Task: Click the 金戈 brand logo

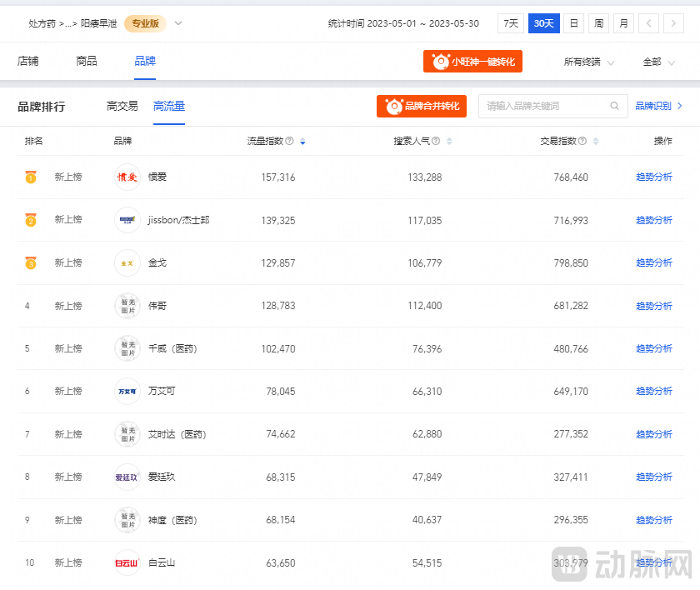Action: [x=127, y=262]
